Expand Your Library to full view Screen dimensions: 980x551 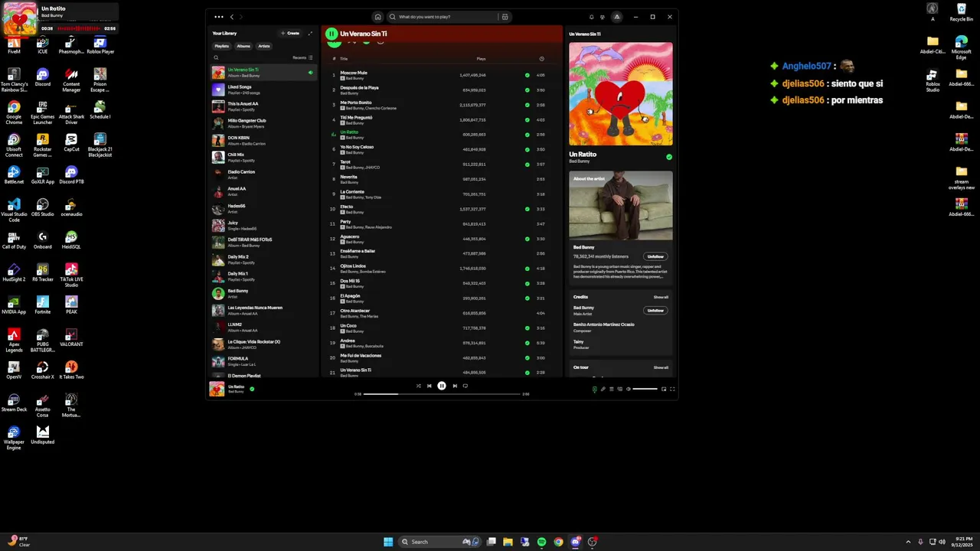coord(310,34)
